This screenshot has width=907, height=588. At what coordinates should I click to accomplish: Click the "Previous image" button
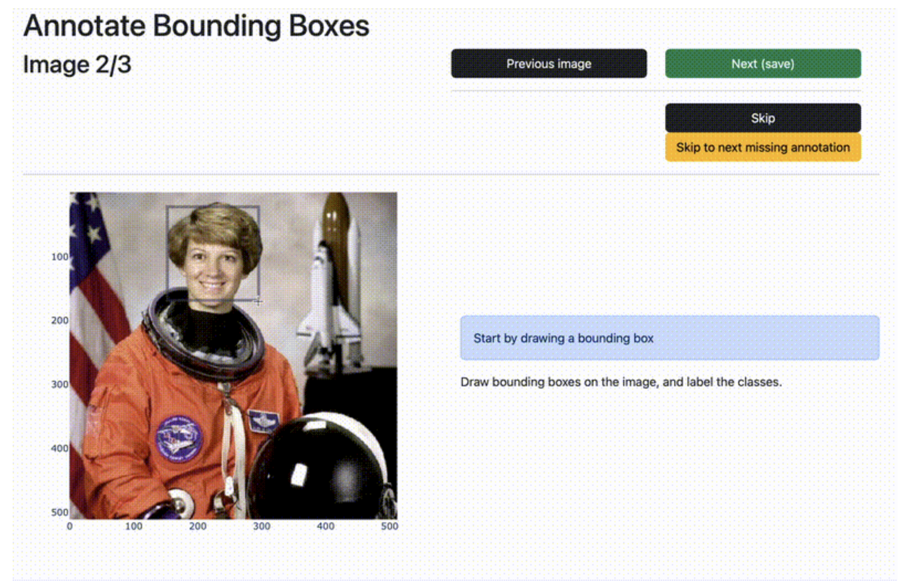click(x=548, y=64)
